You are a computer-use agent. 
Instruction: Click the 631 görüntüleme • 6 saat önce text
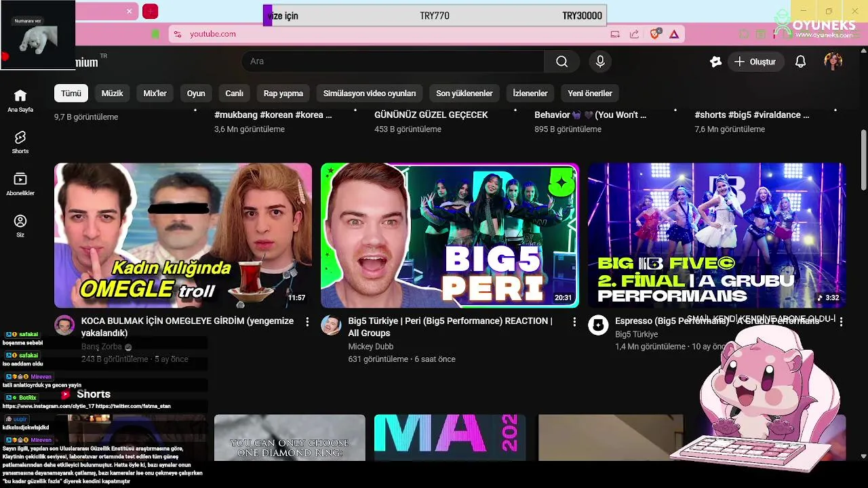401,359
